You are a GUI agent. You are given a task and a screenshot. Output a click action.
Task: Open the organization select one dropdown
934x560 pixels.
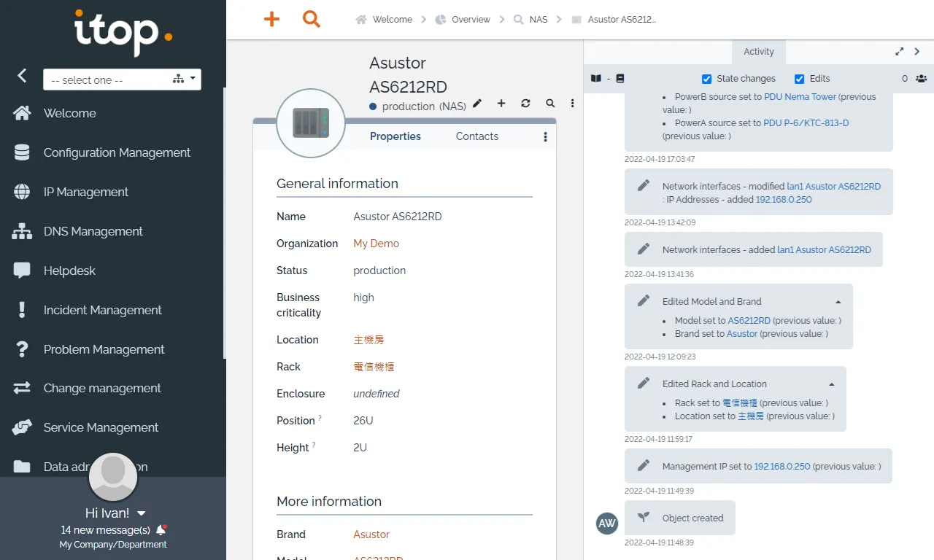pyautogui.click(x=122, y=79)
